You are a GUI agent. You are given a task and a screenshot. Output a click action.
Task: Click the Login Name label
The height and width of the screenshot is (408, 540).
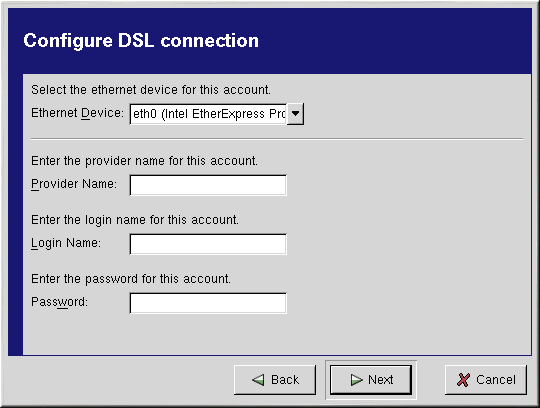pyautogui.click(x=66, y=243)
